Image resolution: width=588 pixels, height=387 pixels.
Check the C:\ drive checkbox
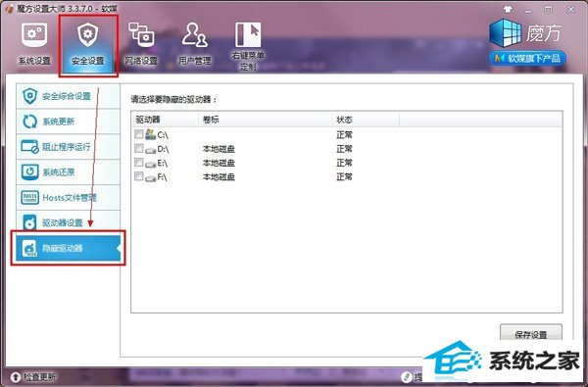(x=139, y=134)
